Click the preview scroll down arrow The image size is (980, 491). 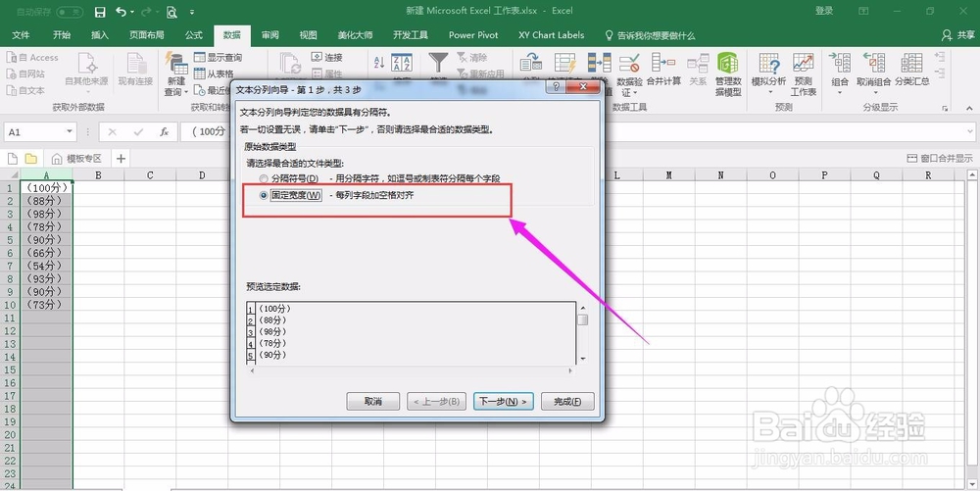click(583, 359)
